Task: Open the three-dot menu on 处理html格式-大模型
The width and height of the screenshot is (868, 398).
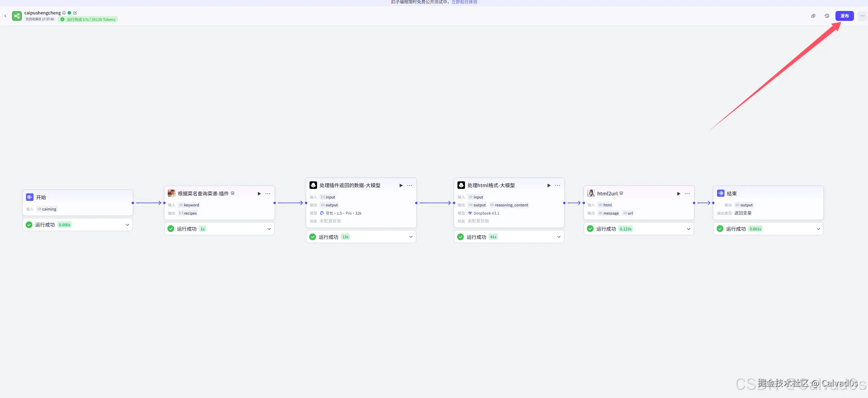Action: click(x=557, y=185)
